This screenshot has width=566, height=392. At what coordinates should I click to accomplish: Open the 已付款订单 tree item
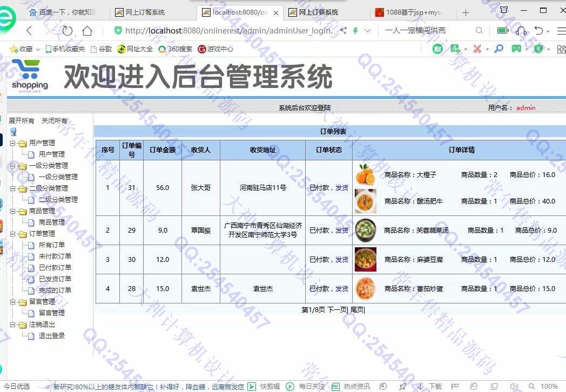click(x=55, y=267)
